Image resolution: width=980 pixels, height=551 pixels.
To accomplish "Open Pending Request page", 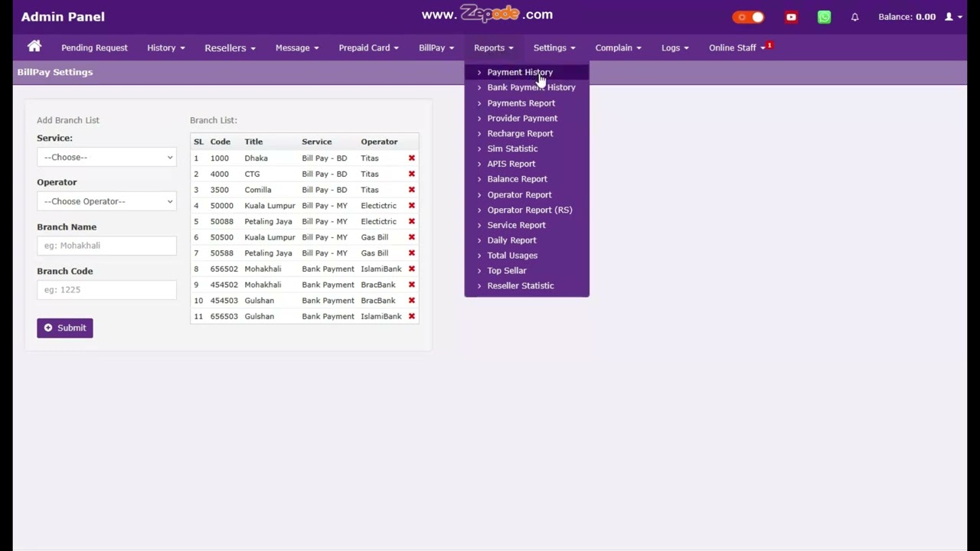I will point(94,47).
